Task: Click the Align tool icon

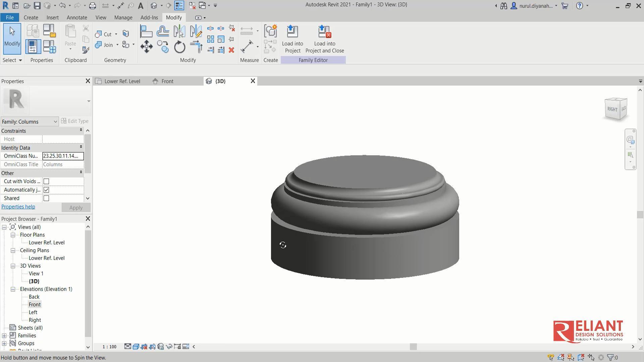Action: [x=146, y=32]
